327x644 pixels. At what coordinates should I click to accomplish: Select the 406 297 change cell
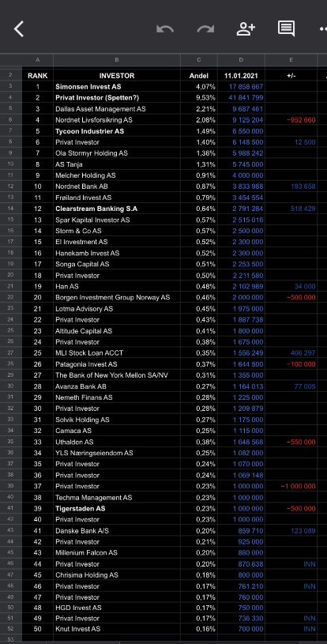291,352
